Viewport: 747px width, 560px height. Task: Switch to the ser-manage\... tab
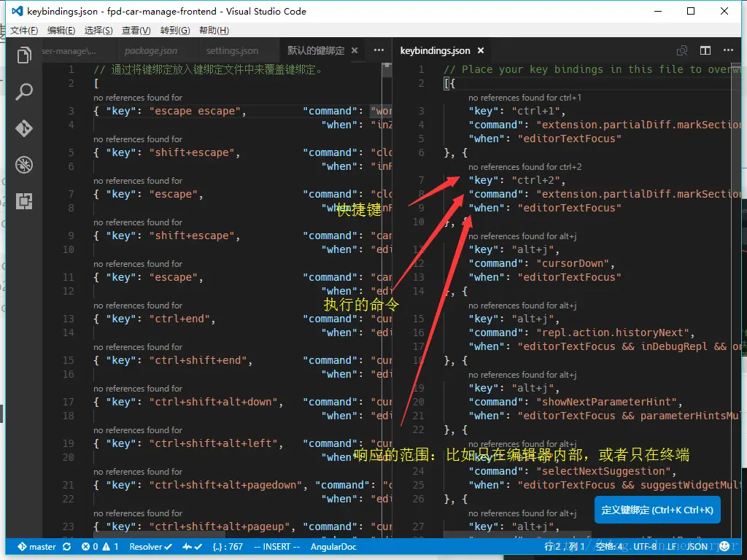click(x=69, y=50)
